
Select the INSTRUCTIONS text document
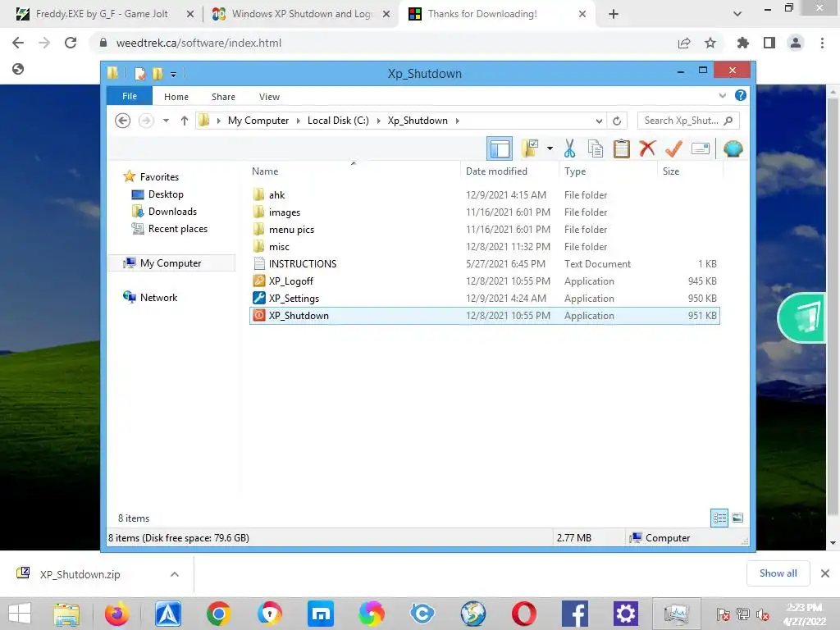tap(484, 264)
